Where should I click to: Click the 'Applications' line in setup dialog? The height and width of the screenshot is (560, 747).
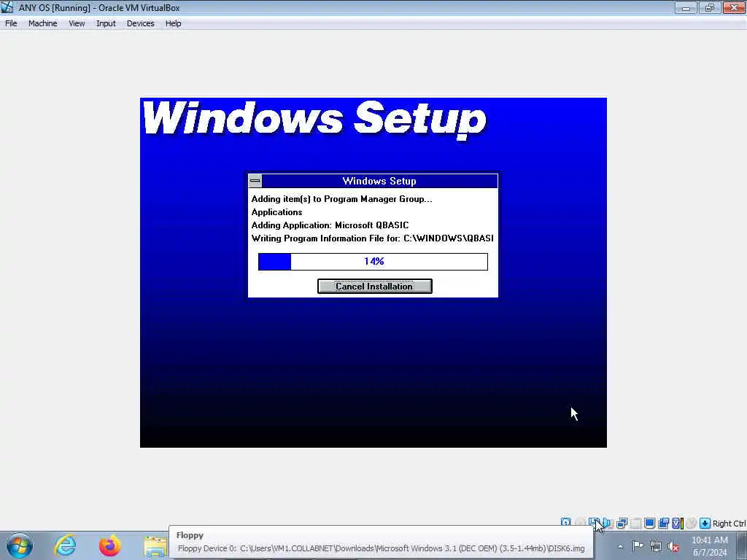coord(276,212)
